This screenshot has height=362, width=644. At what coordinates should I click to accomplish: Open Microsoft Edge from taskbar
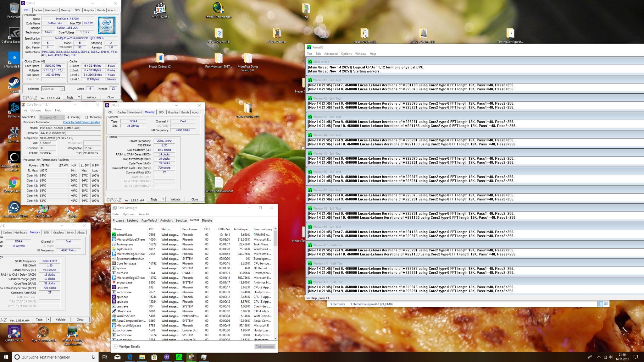tap(130, 357)
